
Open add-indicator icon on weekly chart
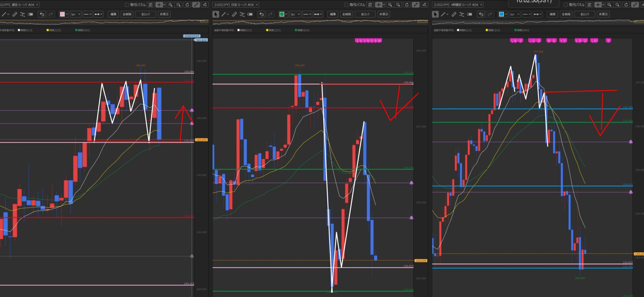(x=205, y=5)
